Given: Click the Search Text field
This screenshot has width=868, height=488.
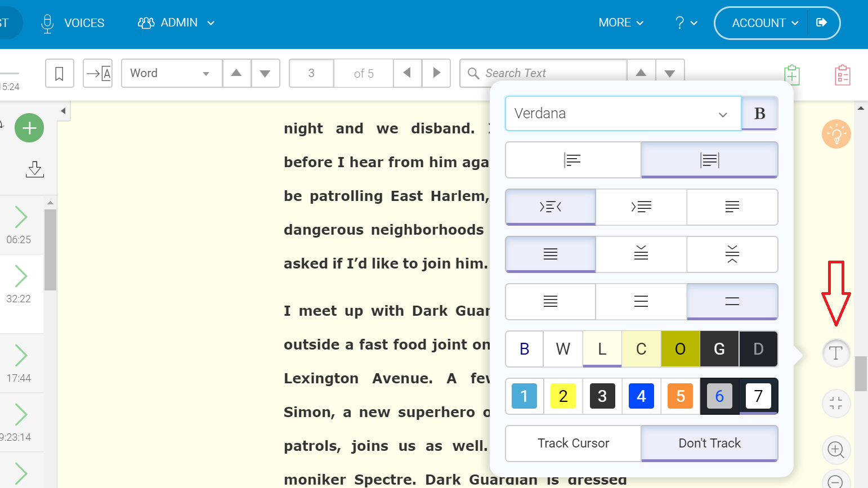Looking at the screenshot, I should 544,73.
